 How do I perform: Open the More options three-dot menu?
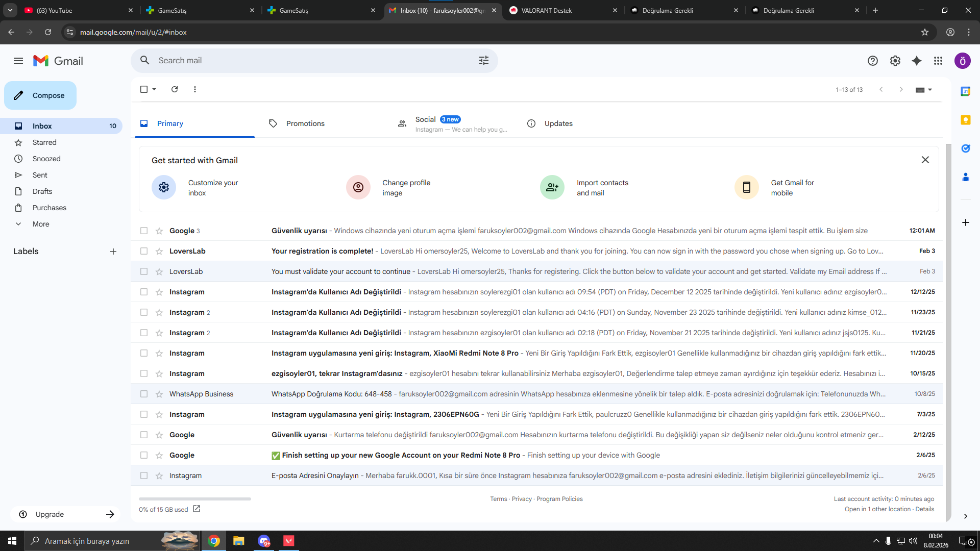pyautogui.click(x=195, y=89)
